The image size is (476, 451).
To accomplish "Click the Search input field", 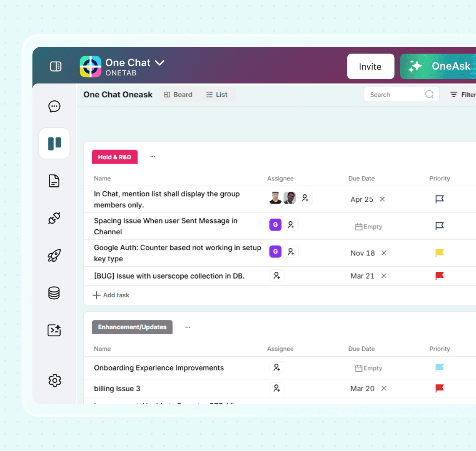I will coord(396,95).
